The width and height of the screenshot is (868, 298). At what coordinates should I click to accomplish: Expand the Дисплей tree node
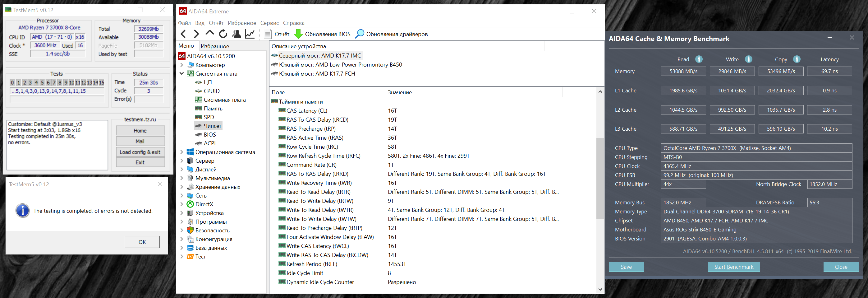point(181,170)
